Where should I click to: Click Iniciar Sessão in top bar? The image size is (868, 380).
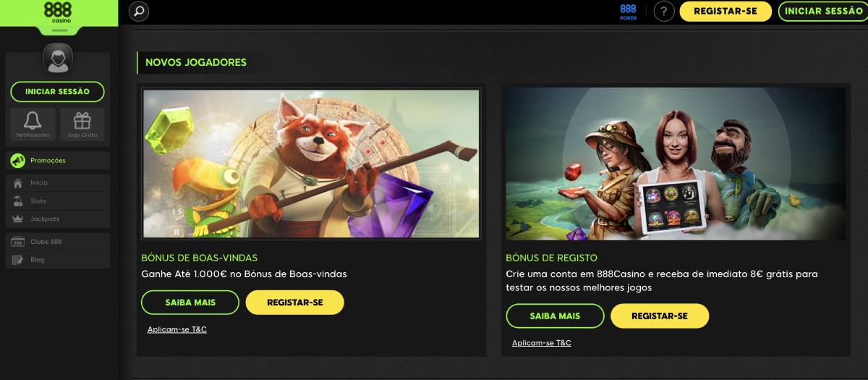pyautogui.click(x=823, y=11)
